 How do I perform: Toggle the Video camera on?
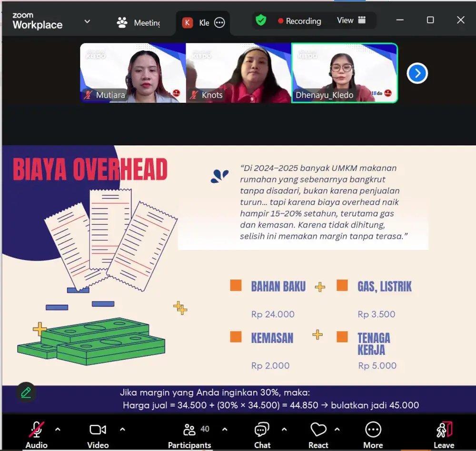coord(98,435)
